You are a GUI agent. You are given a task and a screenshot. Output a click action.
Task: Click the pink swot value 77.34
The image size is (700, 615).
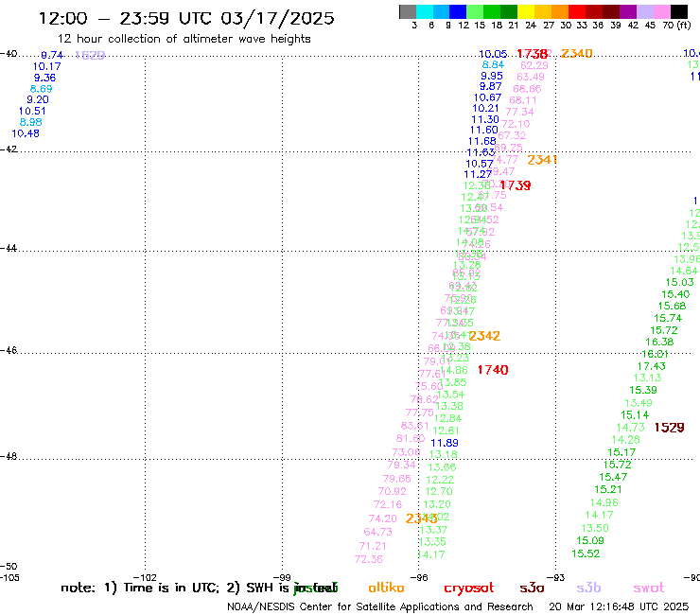519,112
